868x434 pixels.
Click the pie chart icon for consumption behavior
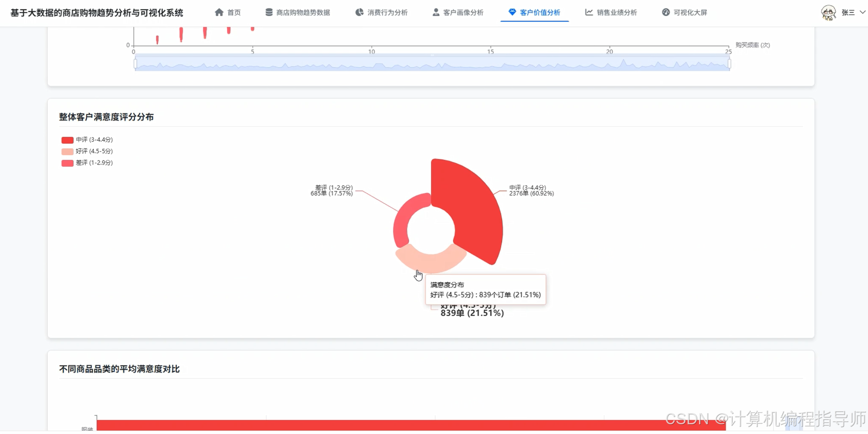coord(359,12)
